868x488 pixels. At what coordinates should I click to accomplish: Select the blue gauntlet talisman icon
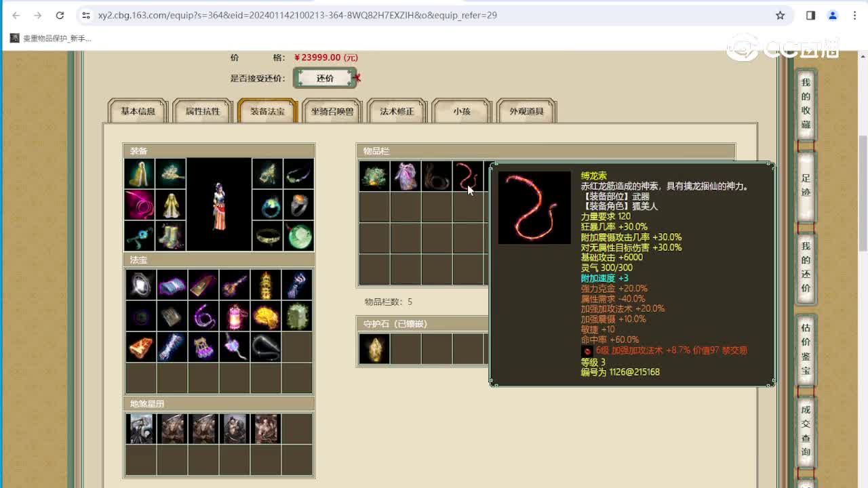pos(297,285)
